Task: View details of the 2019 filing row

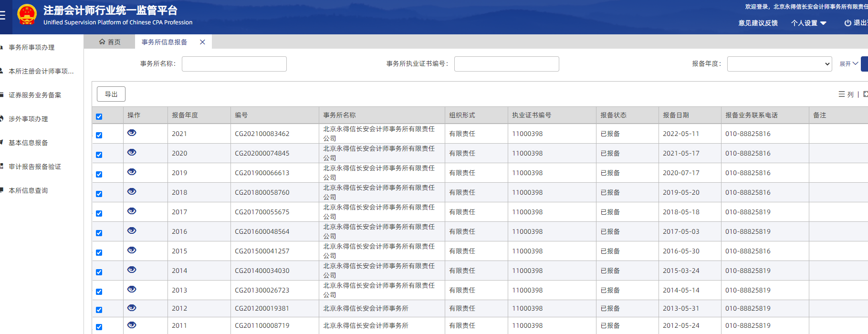Action: click(132, 172)
